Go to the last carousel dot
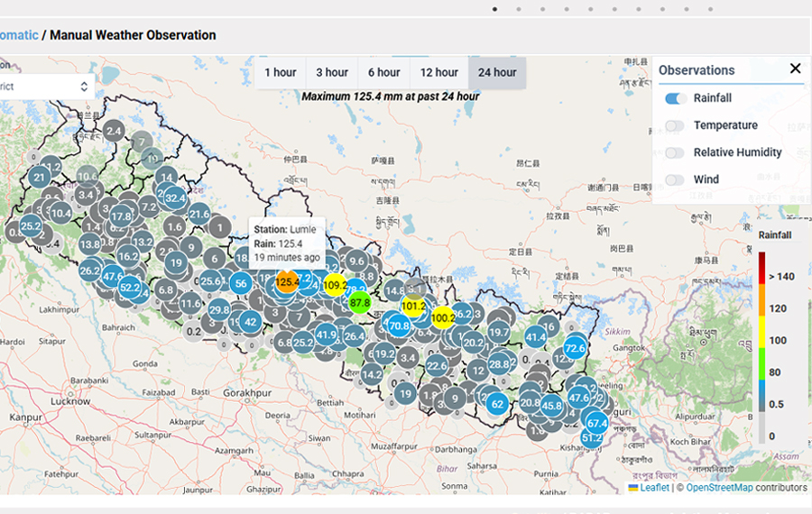This screenshot has width=812, height=514. click(711, 9)
